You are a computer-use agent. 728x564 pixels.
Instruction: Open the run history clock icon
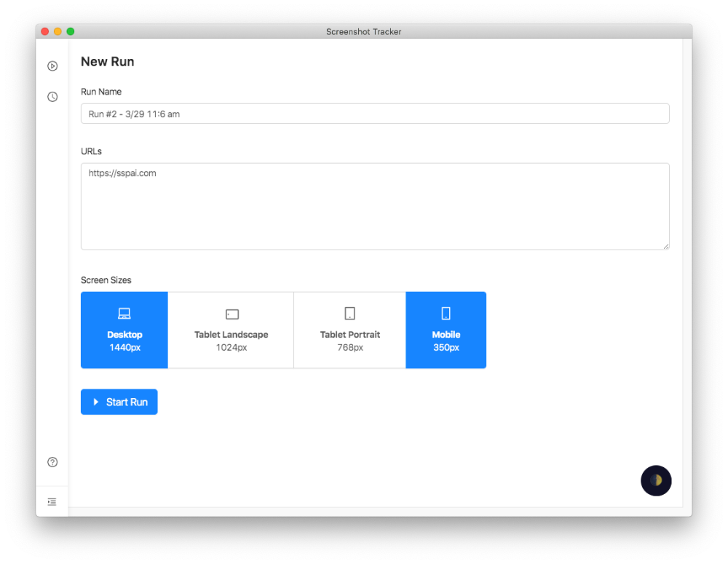[52, 97]
